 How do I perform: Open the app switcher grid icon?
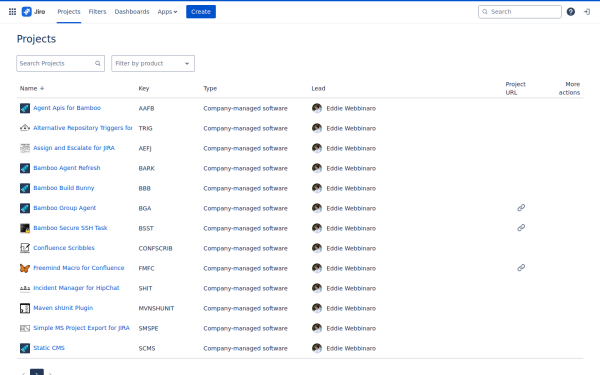(12, 12)
